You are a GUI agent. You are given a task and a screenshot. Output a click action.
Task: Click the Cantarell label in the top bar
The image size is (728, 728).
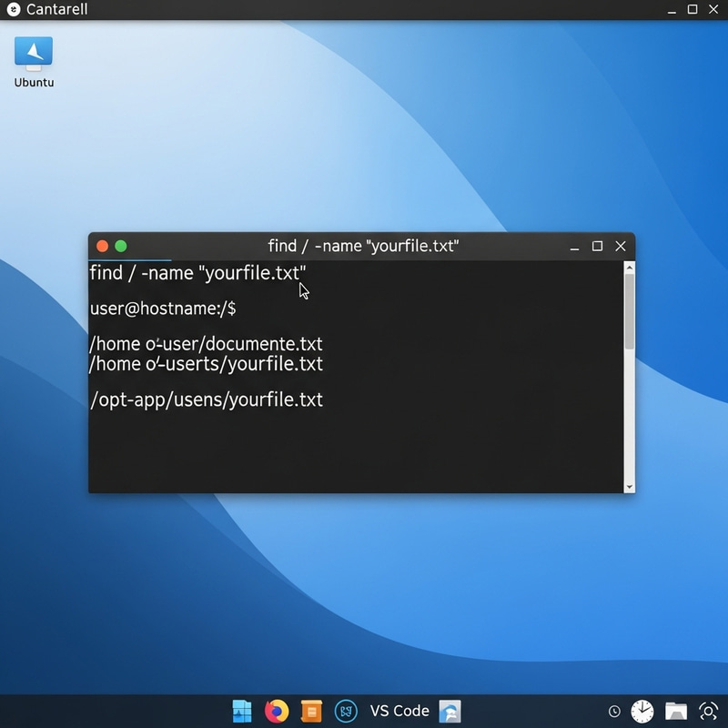[x=56, y=10]
